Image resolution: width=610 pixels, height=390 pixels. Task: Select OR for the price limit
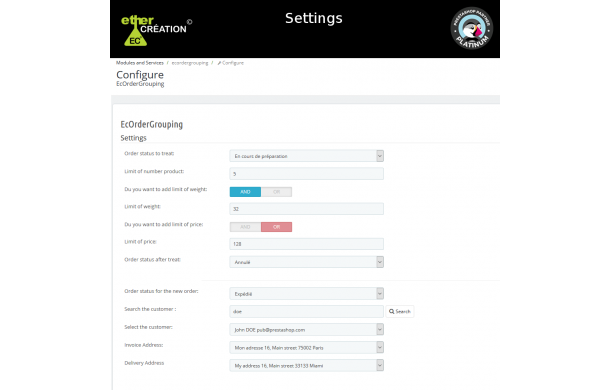point(276,227)
